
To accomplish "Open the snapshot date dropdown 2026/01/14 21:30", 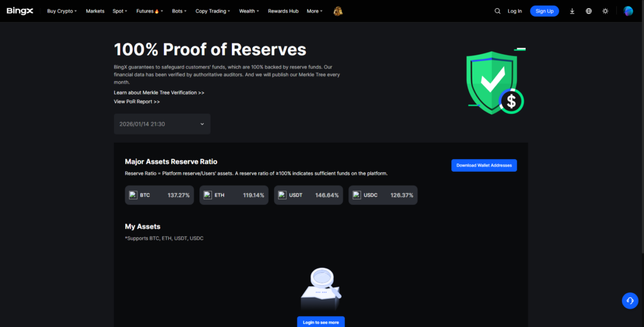I will coord(162,124).
